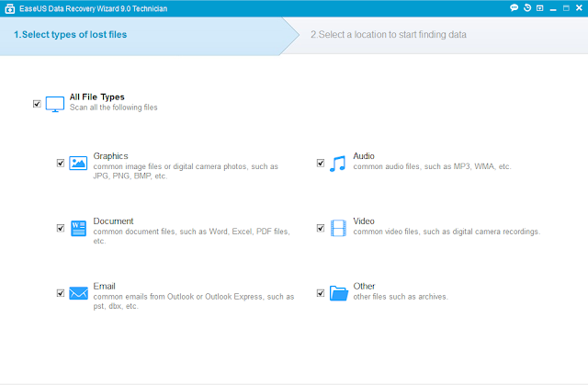Click the All File Types heading

[97, 97]
